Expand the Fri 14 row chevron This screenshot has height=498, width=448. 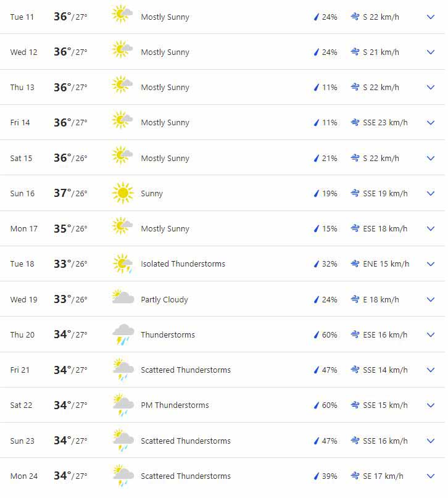tap(431, 123)
